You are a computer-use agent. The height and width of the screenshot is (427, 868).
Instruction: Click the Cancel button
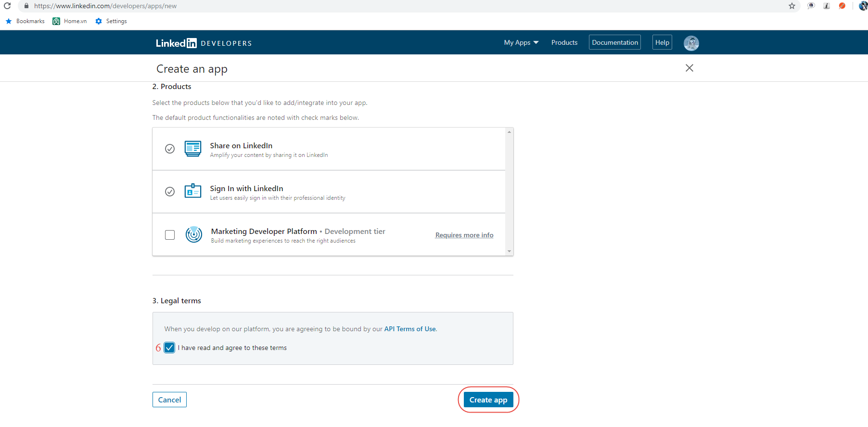[x=169, y=400]
